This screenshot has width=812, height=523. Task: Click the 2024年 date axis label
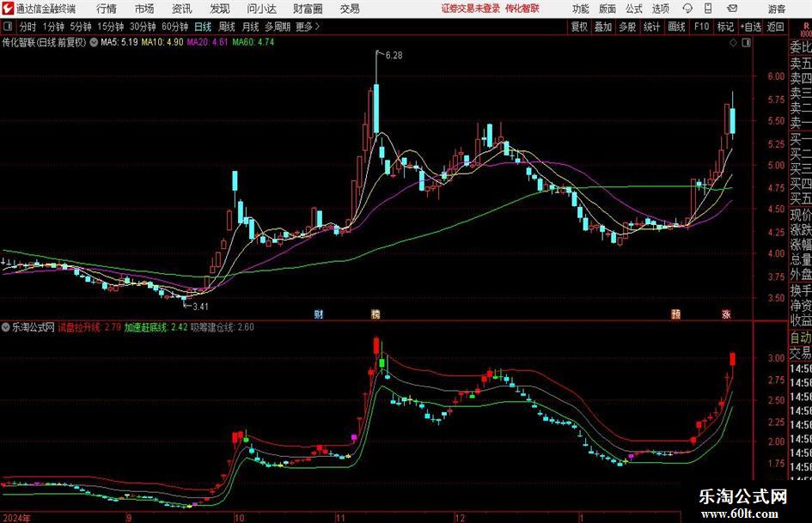click(x=17, y=518)
